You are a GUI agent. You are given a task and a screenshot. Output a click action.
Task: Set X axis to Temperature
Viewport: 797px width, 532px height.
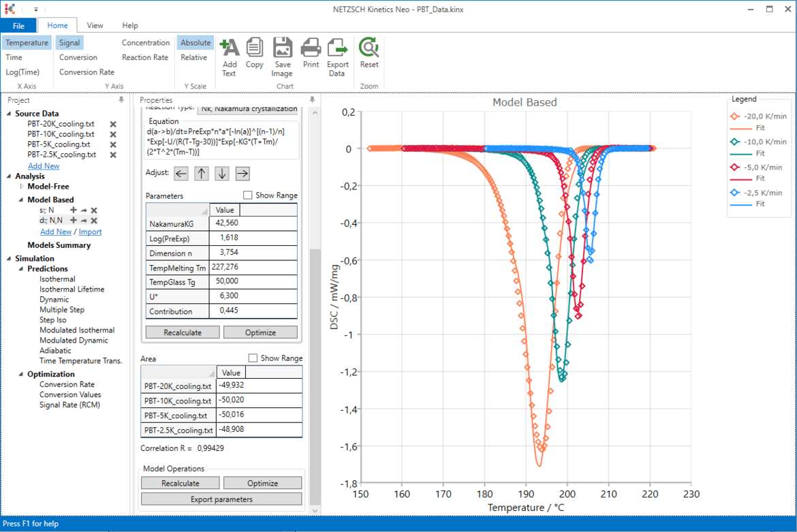click(x=27, y=43)
